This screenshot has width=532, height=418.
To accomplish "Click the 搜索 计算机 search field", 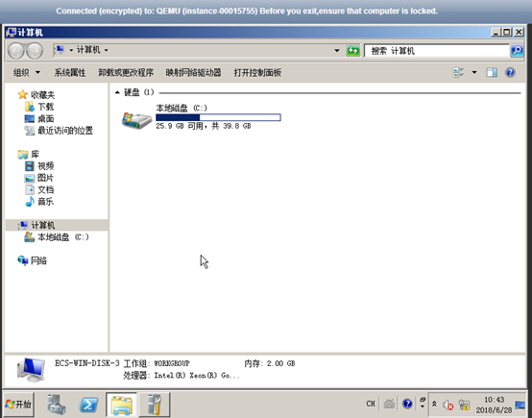I will click(x=437, y=51).
